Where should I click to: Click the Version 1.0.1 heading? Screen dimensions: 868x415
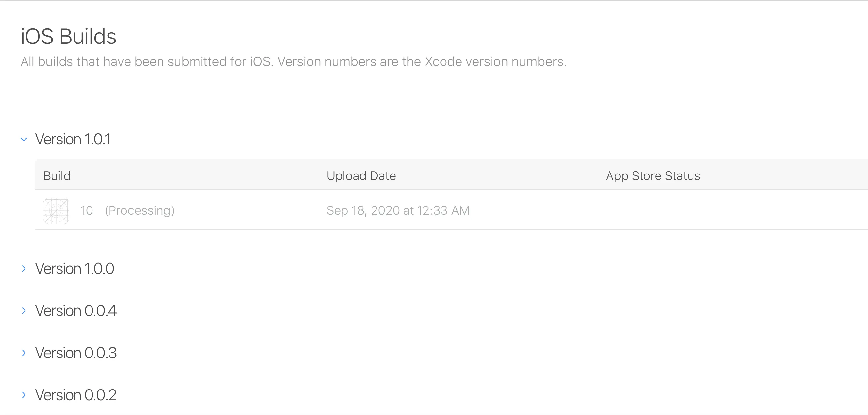(x=73, y=139)
